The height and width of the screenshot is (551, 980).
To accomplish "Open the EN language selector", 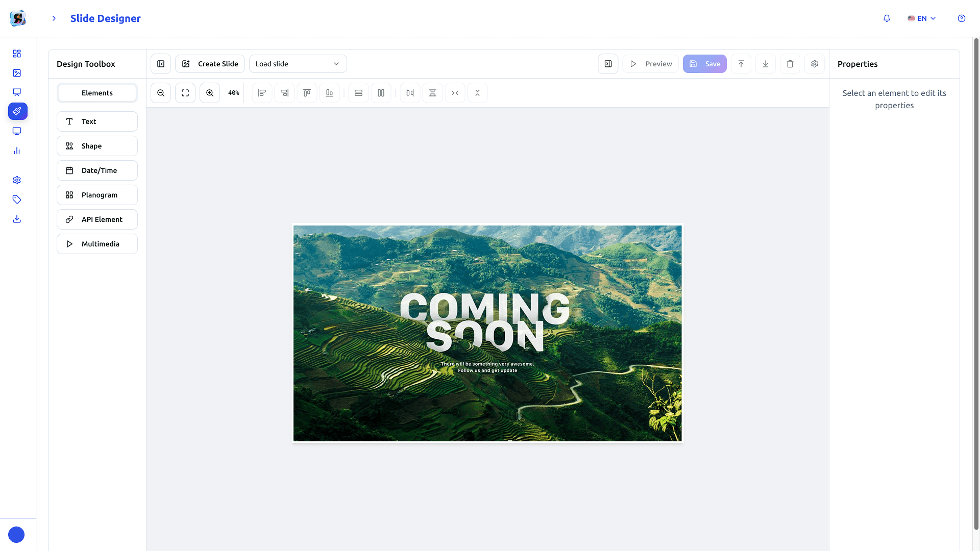I will coord(922,18).
